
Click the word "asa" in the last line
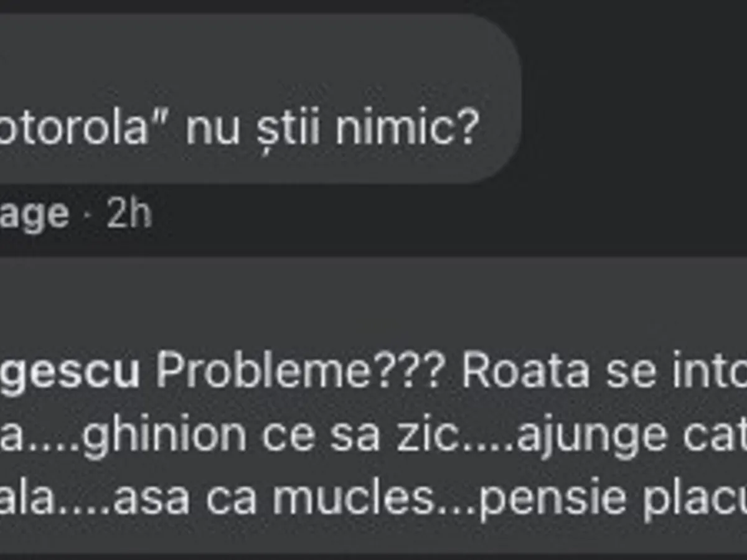pos(151,499)
